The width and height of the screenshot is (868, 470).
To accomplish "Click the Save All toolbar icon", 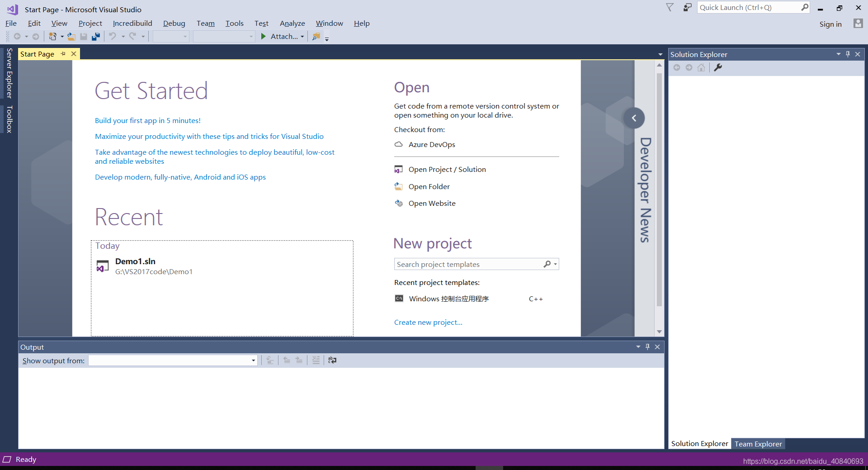I will click(95, 37).
